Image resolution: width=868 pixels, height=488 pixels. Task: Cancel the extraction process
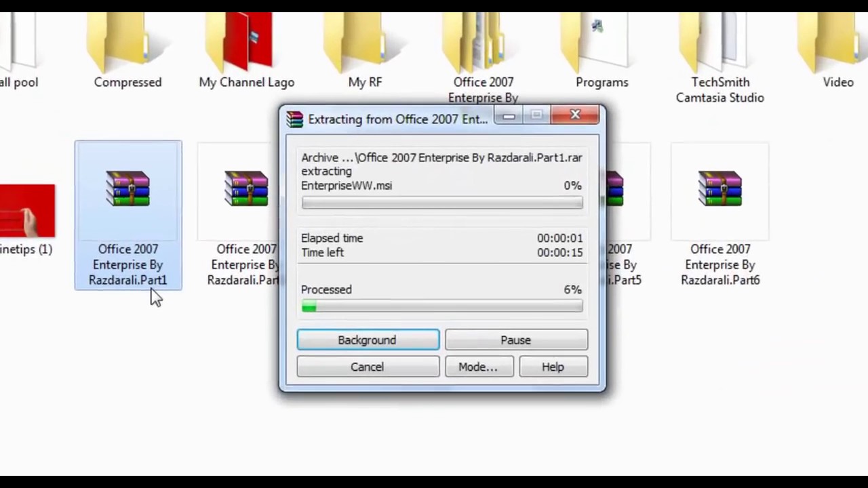click(368, 367)
